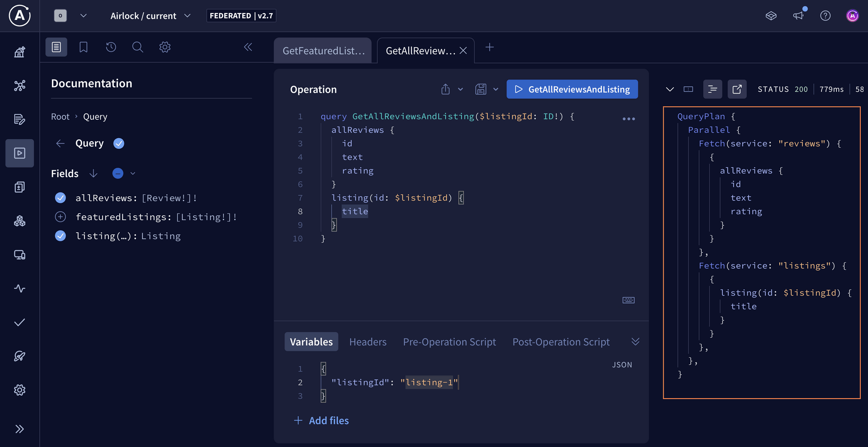Open the Insights pulse icon
Image resolution: width=868 pixels, height=447 pixels.
click(20, 289)
